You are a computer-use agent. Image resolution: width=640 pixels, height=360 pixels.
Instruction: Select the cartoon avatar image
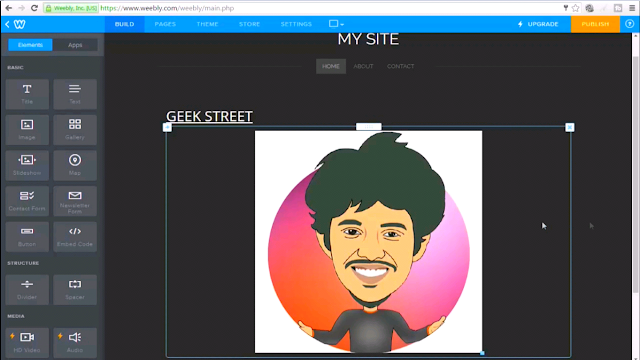click(368, 242)
